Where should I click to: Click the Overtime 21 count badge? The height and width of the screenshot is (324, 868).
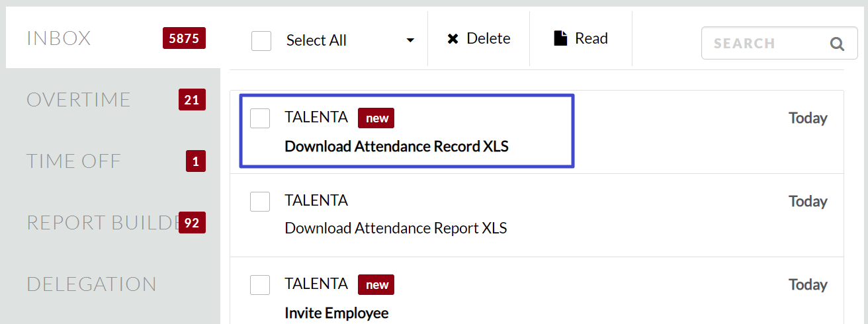click(192, 100)
